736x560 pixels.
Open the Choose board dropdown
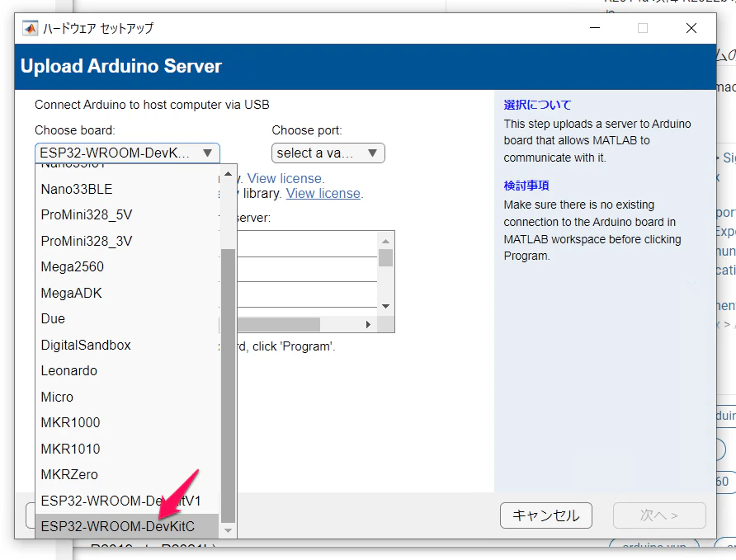tap(127, 153)
